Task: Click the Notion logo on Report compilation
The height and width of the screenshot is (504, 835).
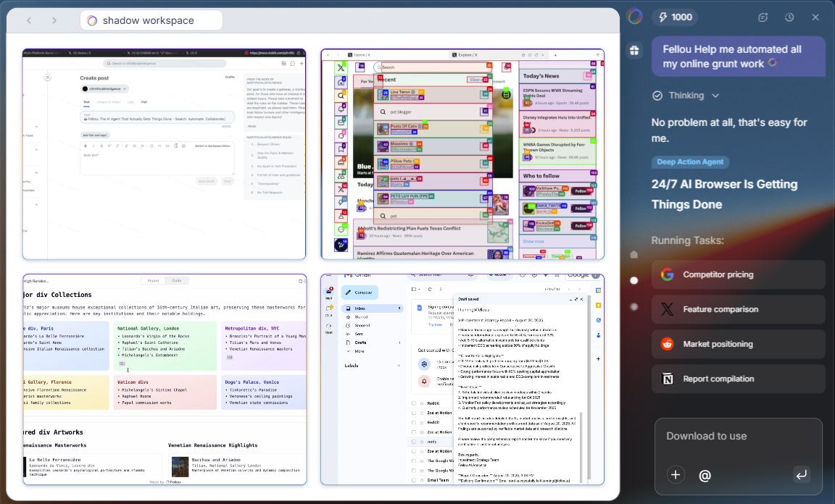Action: point(668,379)
